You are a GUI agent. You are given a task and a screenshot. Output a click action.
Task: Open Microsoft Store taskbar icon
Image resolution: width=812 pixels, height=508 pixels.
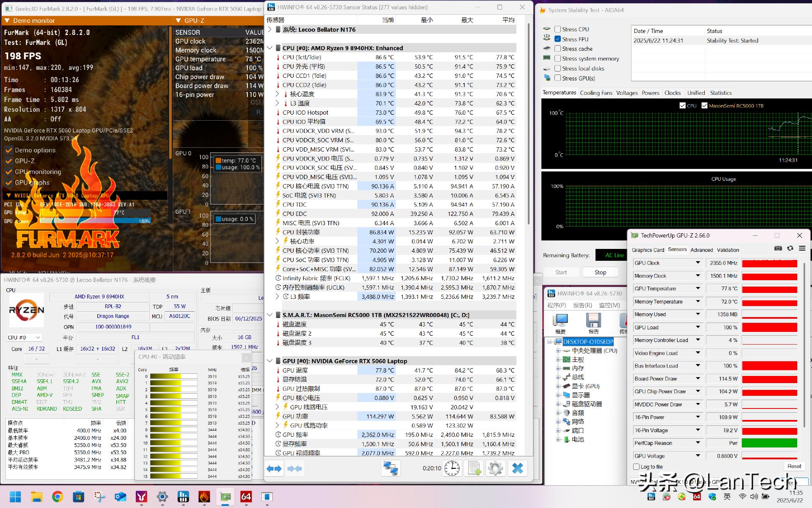tap(79, 497)
